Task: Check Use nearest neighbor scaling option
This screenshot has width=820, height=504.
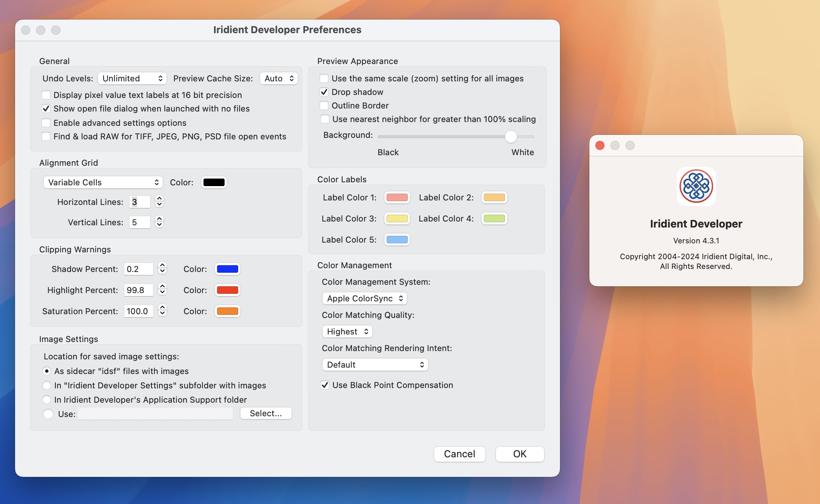Action: click(x=325, y=119)
